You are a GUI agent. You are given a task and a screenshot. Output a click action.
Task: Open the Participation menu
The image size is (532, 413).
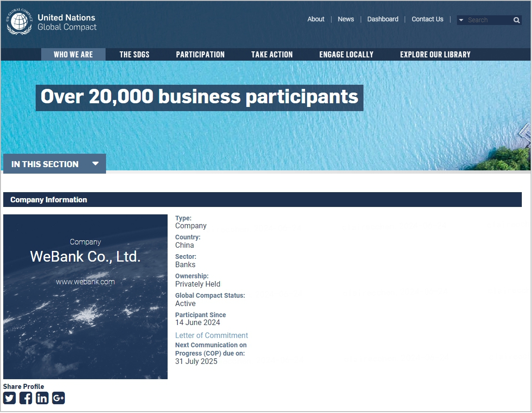(200, 55)
